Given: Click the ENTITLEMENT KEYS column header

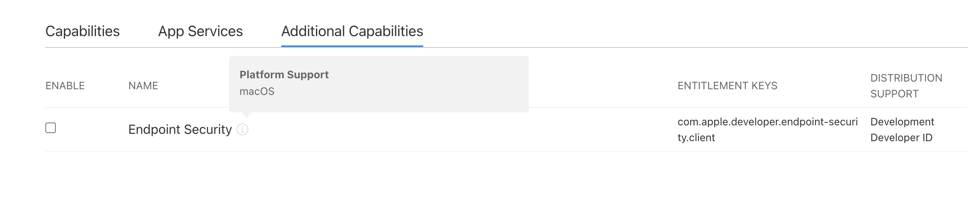Looking at the screenshot, I should tap(727, 86).
